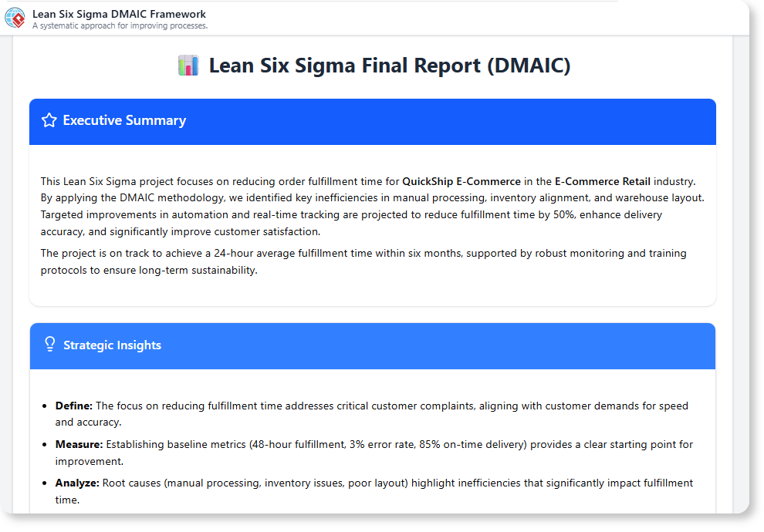This screenshot has width=764, height=532.
Task: Select the Lean Six Sigma DMAIC Framework header title
Action: pyautogui.click(x=118, y=13)
